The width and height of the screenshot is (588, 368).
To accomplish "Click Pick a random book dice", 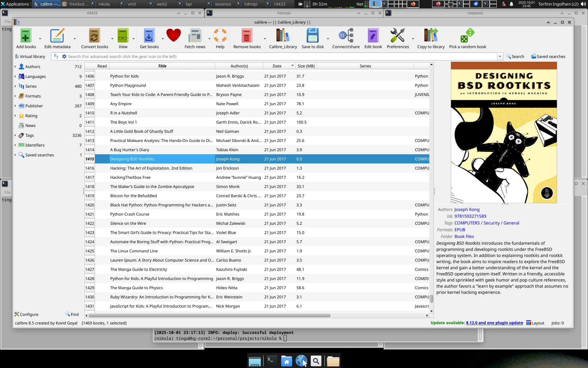I will click(467, 36).
